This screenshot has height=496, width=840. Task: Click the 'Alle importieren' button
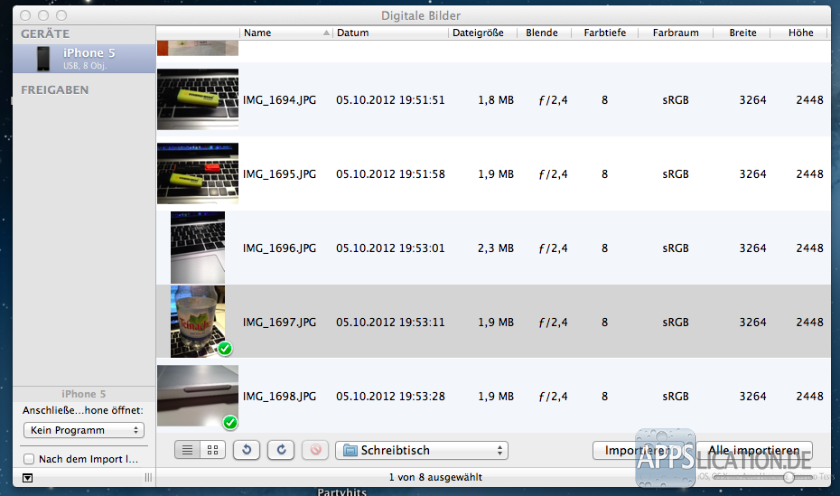754,450
